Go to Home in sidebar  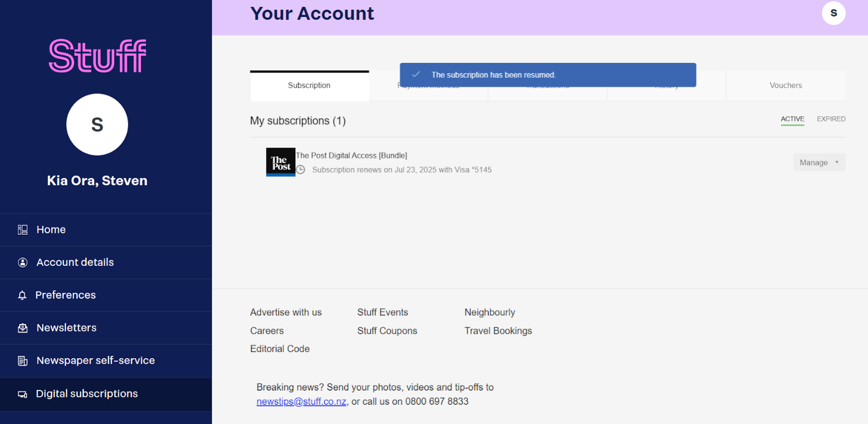(x=106, y=230)
